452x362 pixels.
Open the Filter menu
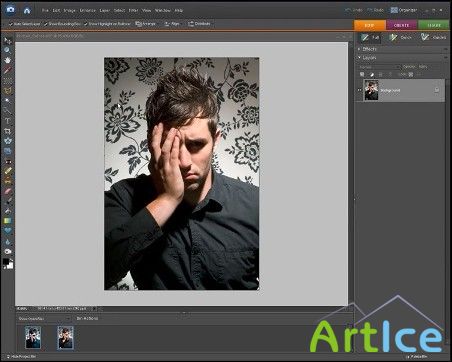[133, 10]
